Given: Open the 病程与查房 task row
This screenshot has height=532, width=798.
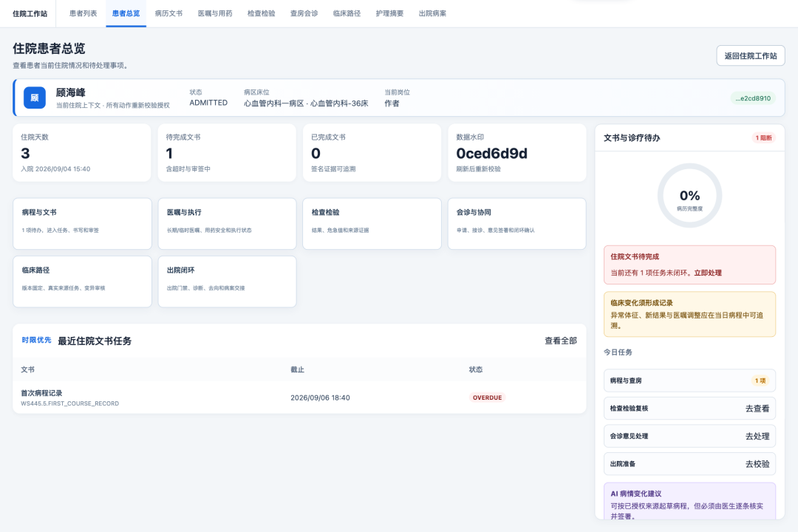Looking at the screenshot, I should tap(689, 381).
